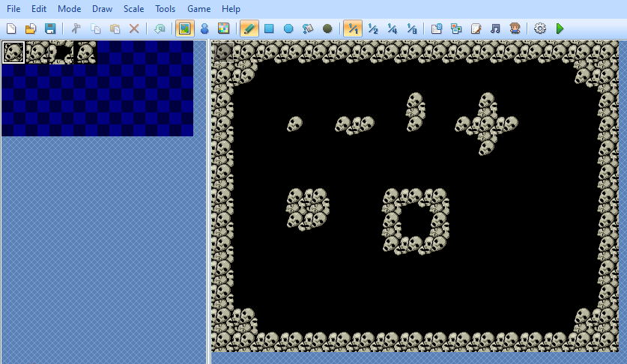The height and width of the screenshot is (364, 627).
Task: Open the Draw menu
Action: coord(102,9)
